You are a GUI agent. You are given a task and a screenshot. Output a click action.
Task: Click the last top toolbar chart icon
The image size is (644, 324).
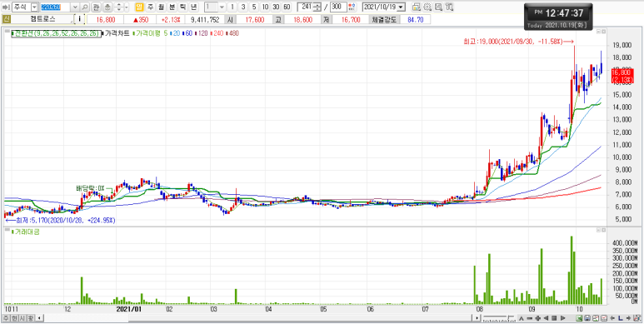(x=449, y=7)
